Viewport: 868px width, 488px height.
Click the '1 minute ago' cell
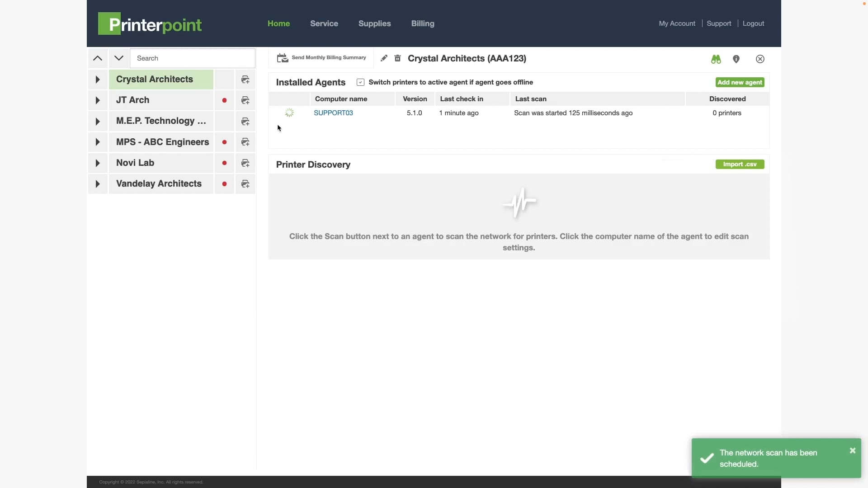tap(458, 113)
